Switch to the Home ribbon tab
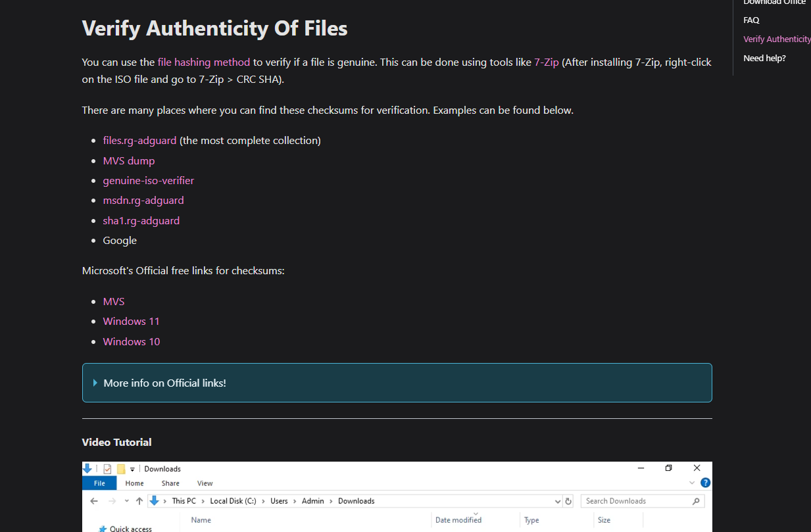Screen dimensions: 811x532 (134, 483)
